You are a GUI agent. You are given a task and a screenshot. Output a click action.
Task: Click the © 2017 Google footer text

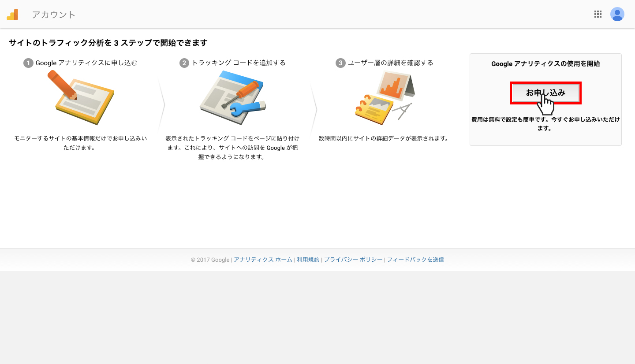[210, 260]
